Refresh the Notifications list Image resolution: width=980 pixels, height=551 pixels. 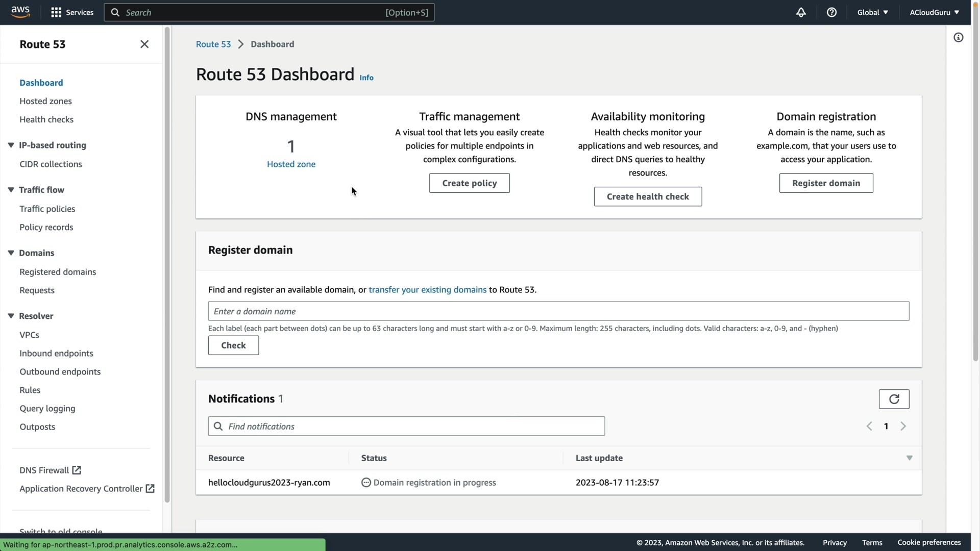(x=894, y=399)
